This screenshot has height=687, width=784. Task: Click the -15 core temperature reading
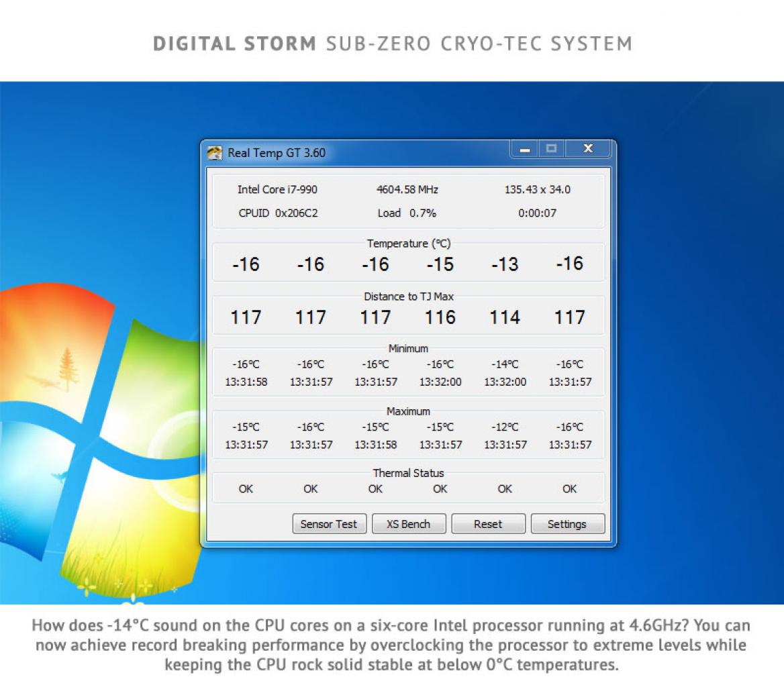point(440,264)
